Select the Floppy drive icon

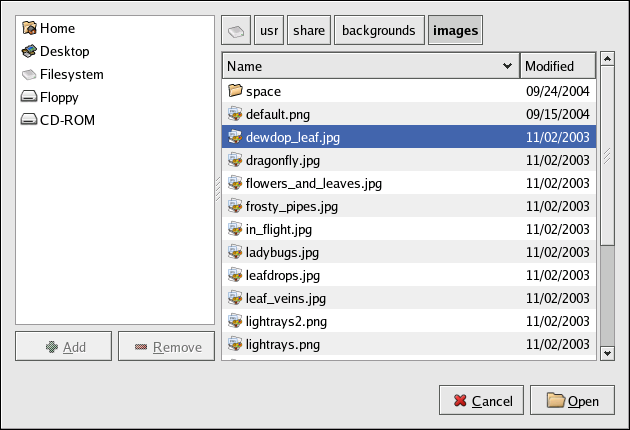29,97
